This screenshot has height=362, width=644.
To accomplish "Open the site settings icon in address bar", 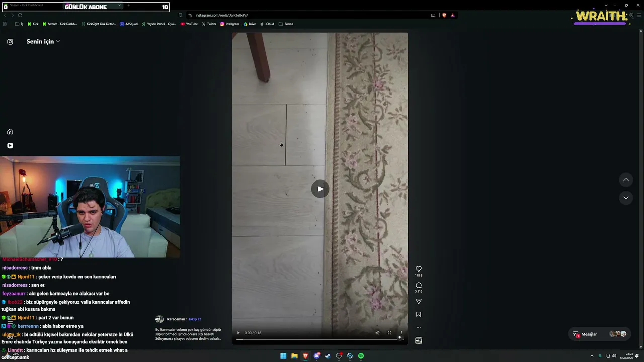I will coord(190,15).
